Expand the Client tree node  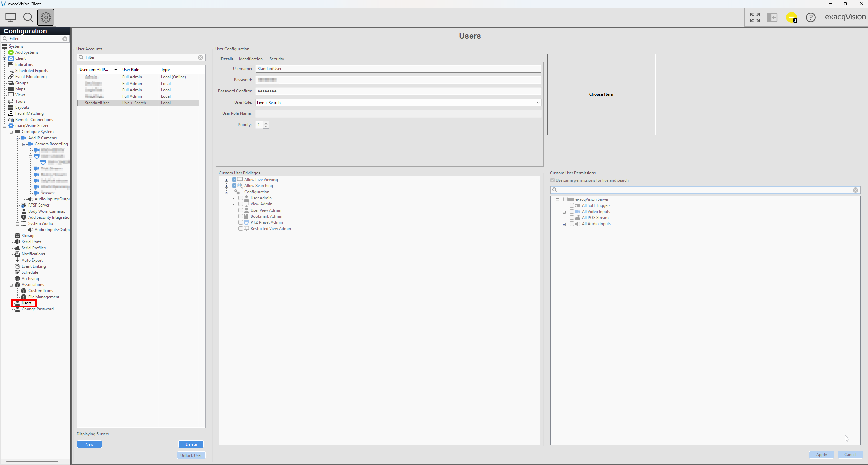(5, 59)
